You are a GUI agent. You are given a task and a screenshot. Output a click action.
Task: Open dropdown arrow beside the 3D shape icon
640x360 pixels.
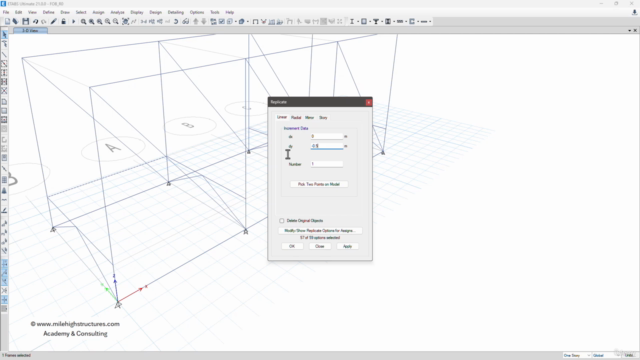coord(248,22)
